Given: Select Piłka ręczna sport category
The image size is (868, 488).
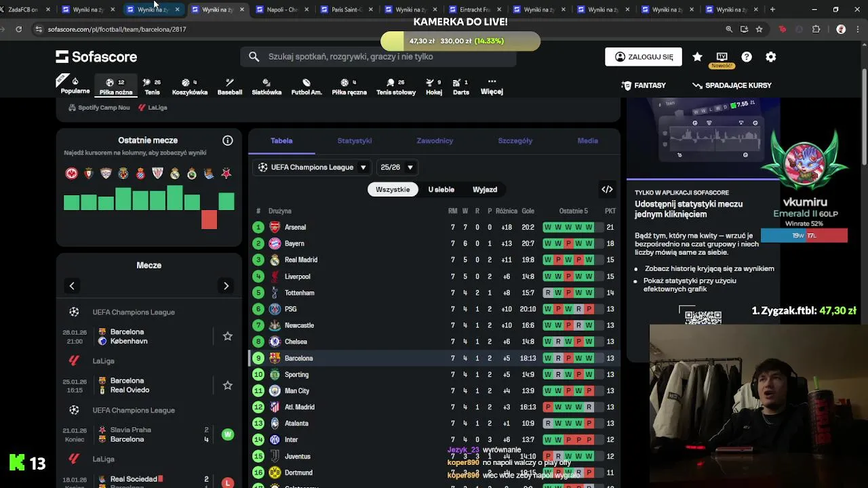Looking at the screenshot, I should pyautogui.click(x=349, y=87).
